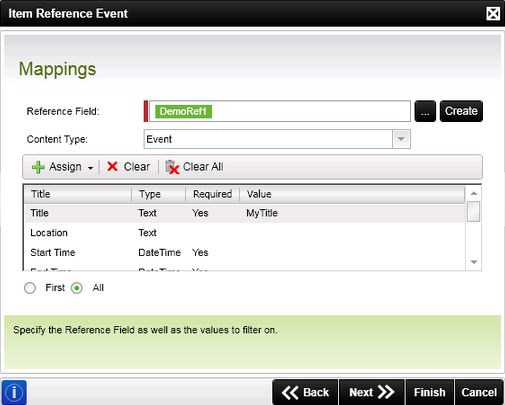
Task: Click the DemoRef1 green token
Action: click(183, 111)
